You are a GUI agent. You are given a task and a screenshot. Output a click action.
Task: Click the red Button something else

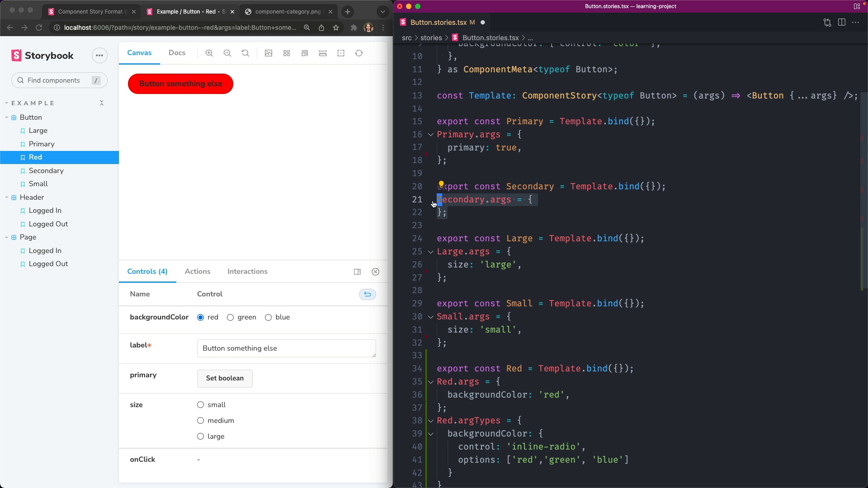tap(181, 84)
